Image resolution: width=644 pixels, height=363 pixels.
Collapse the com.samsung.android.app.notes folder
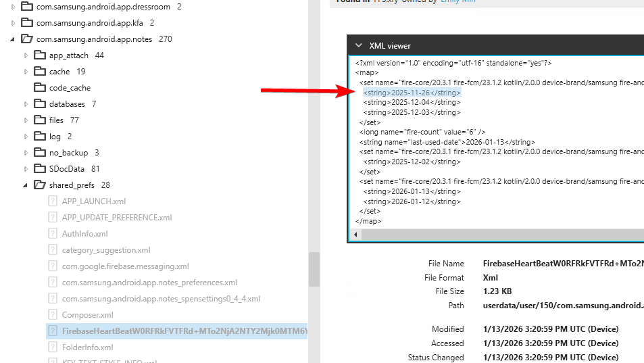(x=12, y=39)
